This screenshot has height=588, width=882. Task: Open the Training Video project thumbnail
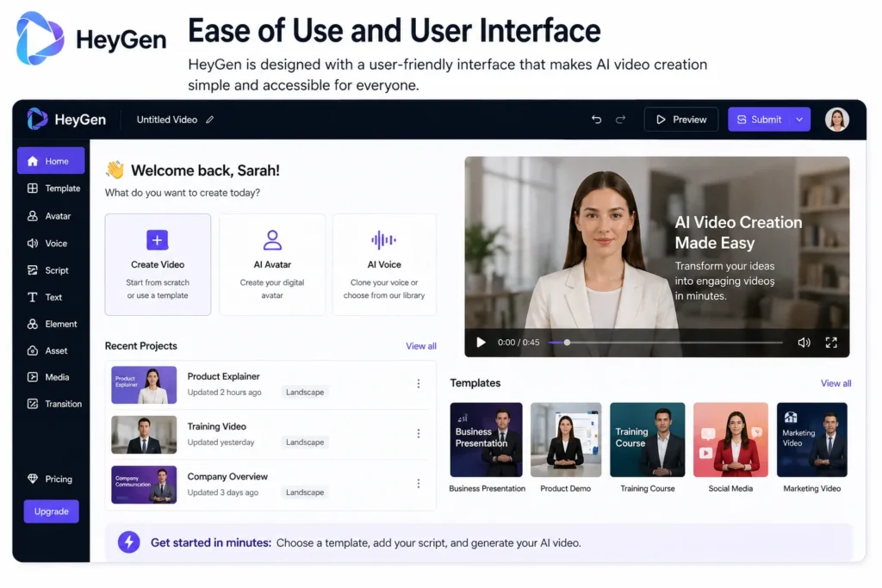(144, 435)
